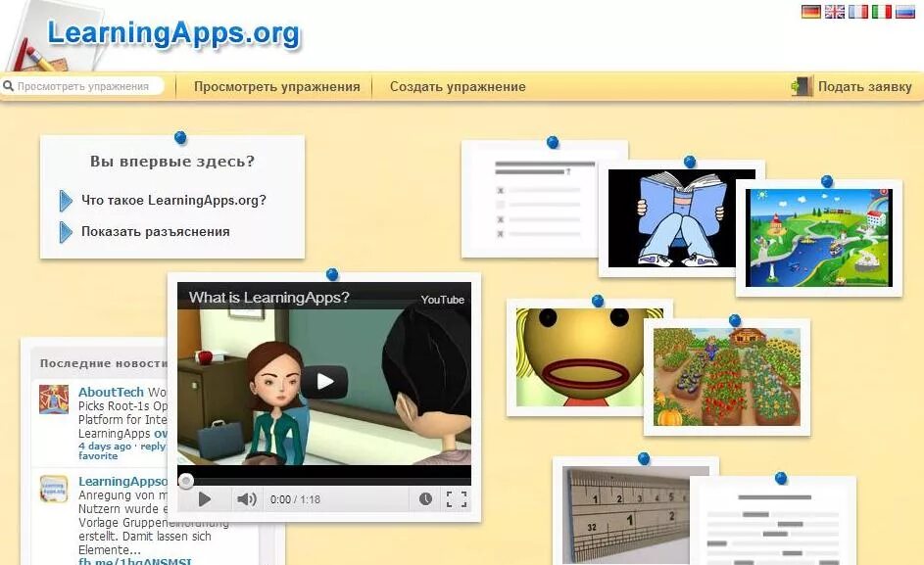This screenshot has height=565, width=924.
Task: Click the 0:00 / 1:18 video time display
Action: pyautogui.click(x=295, y=499)
